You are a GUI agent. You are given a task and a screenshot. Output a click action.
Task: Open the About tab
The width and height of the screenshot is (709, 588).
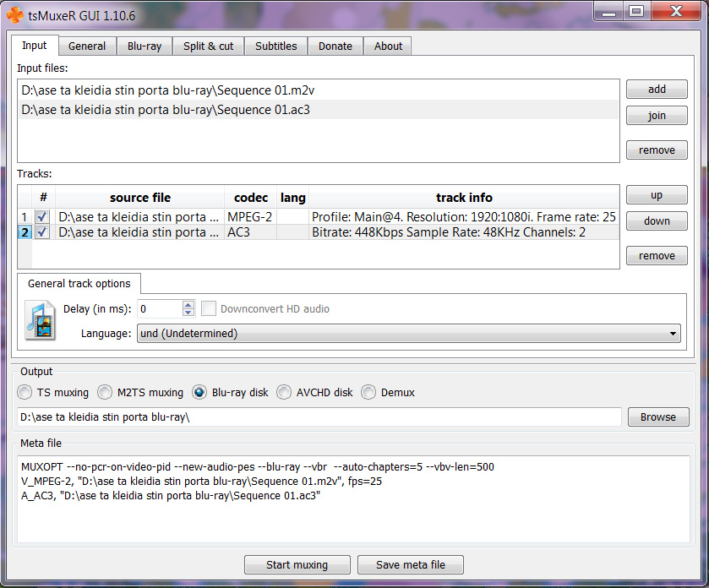point(388,46)
